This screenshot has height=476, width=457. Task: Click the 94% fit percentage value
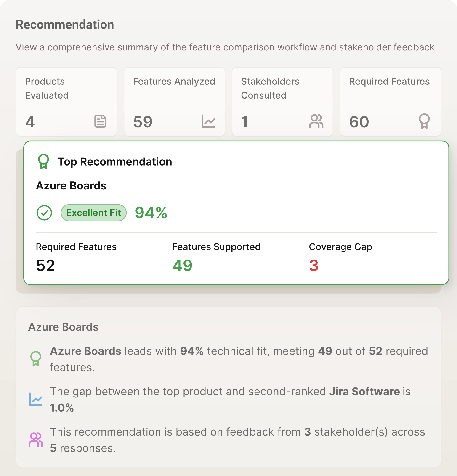click(x=151, y=213)
